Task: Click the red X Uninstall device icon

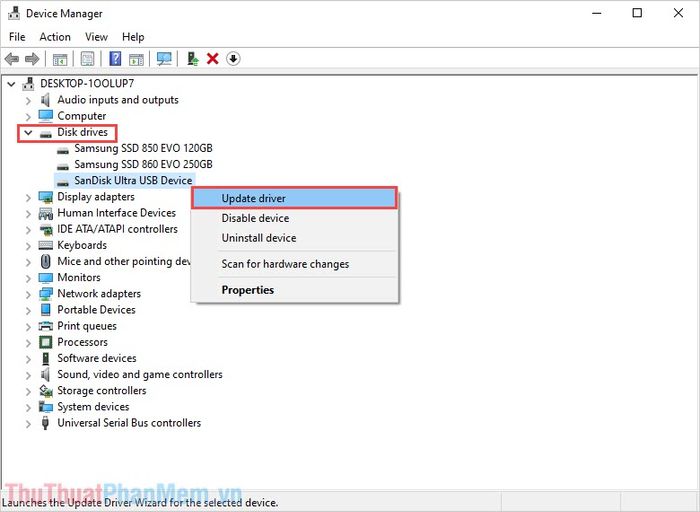Action: coord(213,59)
